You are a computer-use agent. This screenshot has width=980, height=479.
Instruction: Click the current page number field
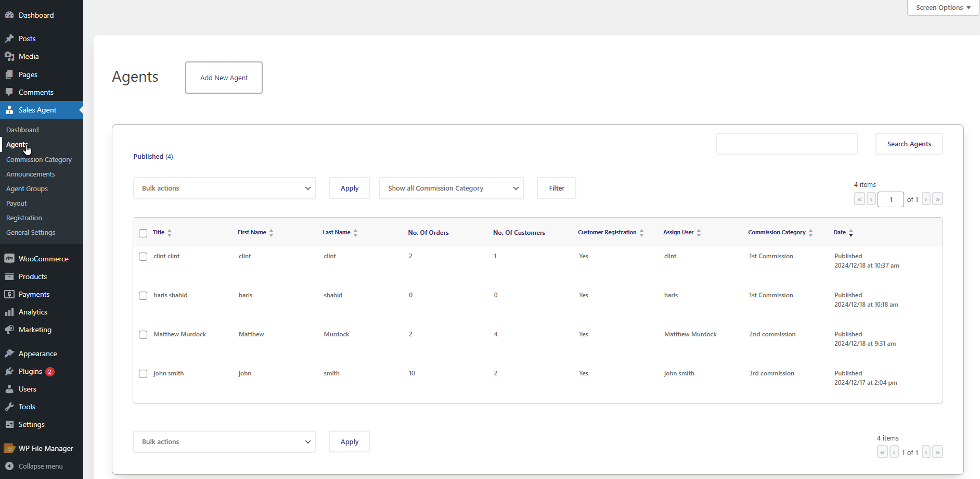[891, 199]
